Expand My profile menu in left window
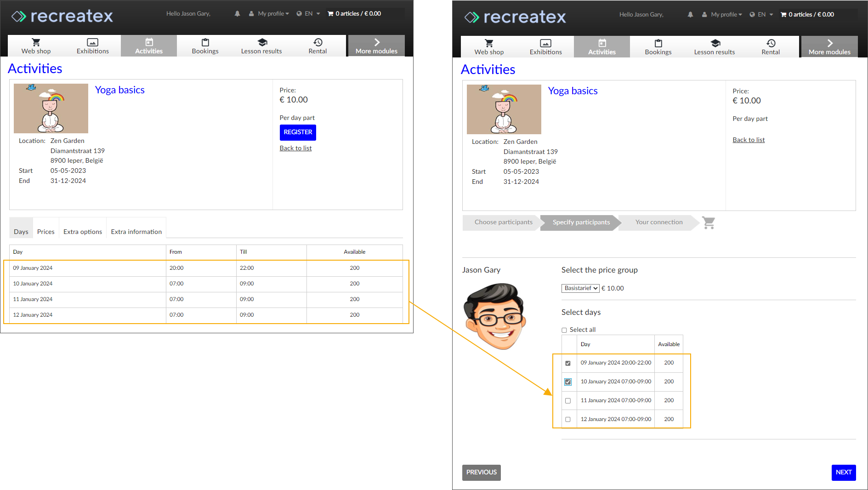The height and width of the screenshot is (490, 868). [273, 14]
